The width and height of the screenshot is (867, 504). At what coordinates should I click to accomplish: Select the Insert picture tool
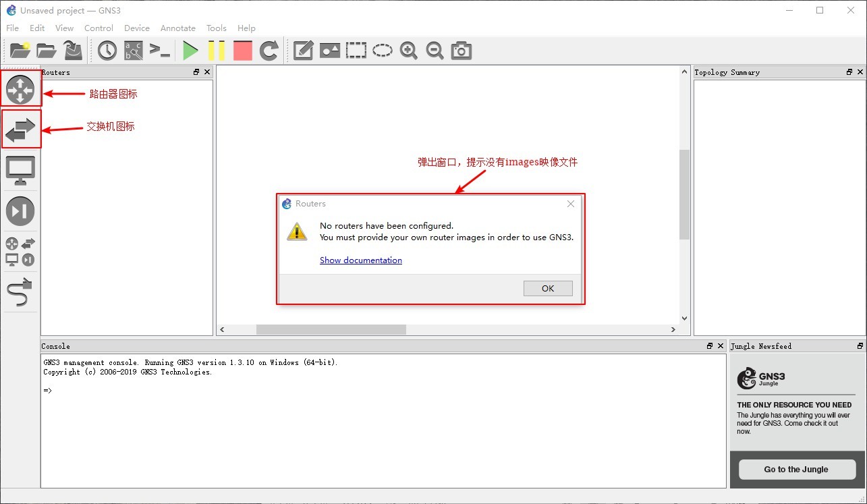pyautogui.click(x=330, y=51)
